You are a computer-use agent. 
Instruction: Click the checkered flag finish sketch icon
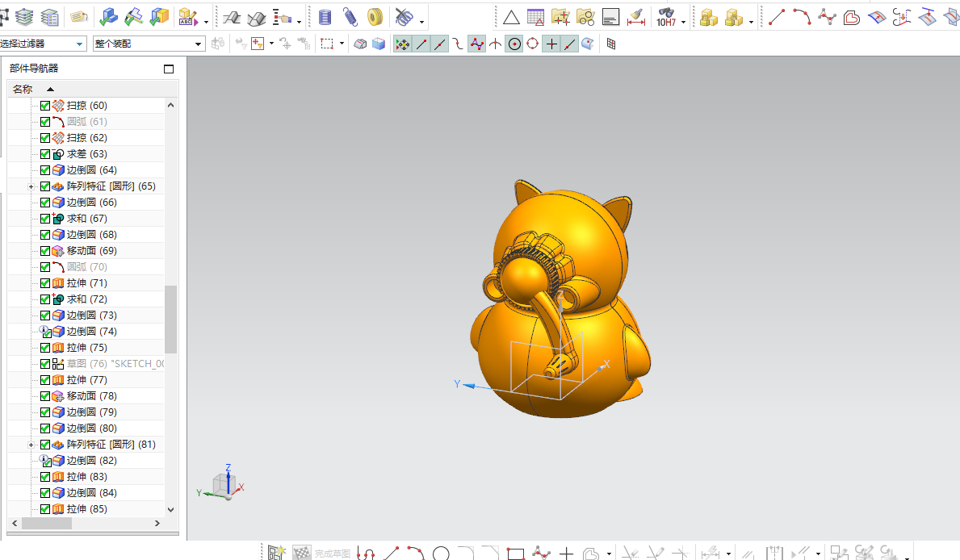pos(302,554)
